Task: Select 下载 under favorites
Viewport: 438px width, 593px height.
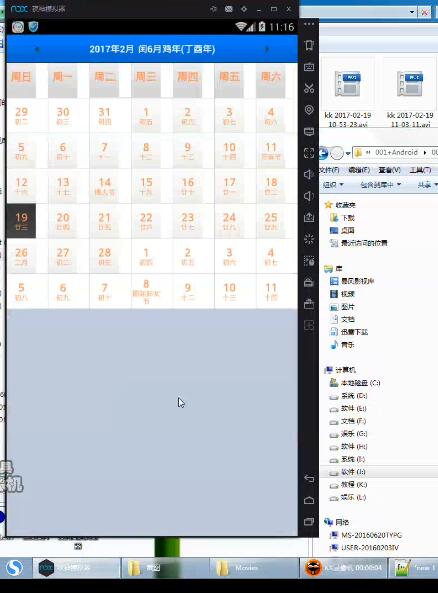Action: tap(343, 217)
